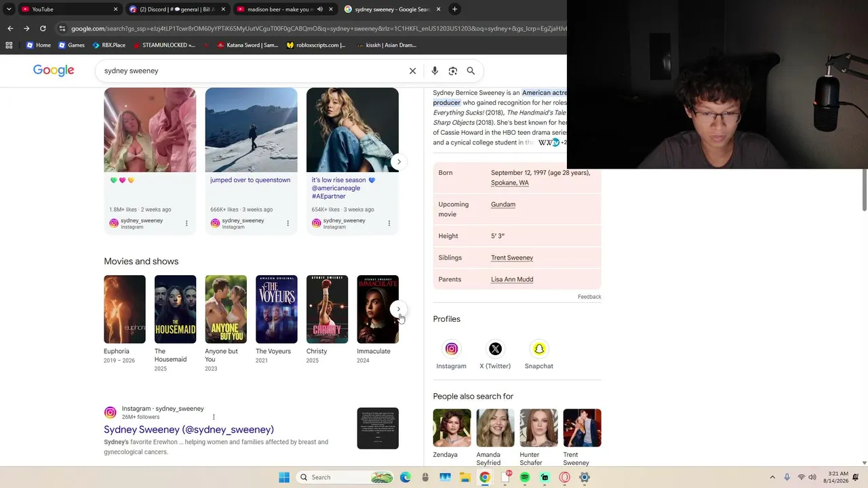
Task: Switch to the madison beer tab
Action: pos(285,9)
